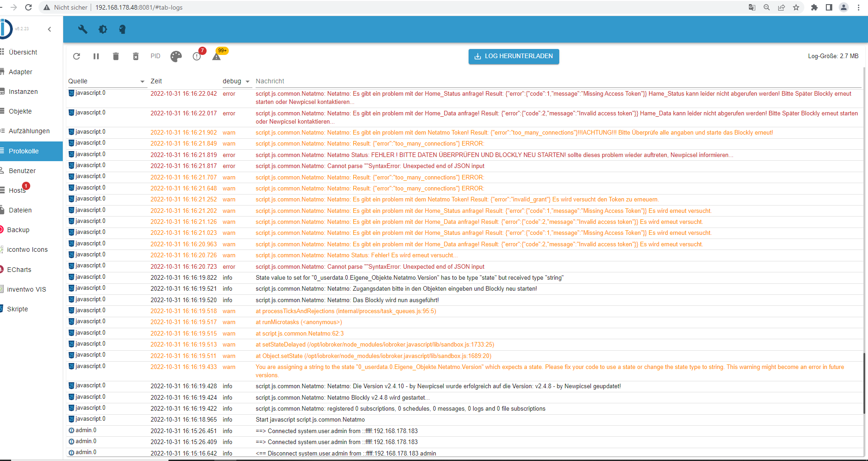Open the color palette settings icon
The image size is (868, 461).
(x=176, y=56)
